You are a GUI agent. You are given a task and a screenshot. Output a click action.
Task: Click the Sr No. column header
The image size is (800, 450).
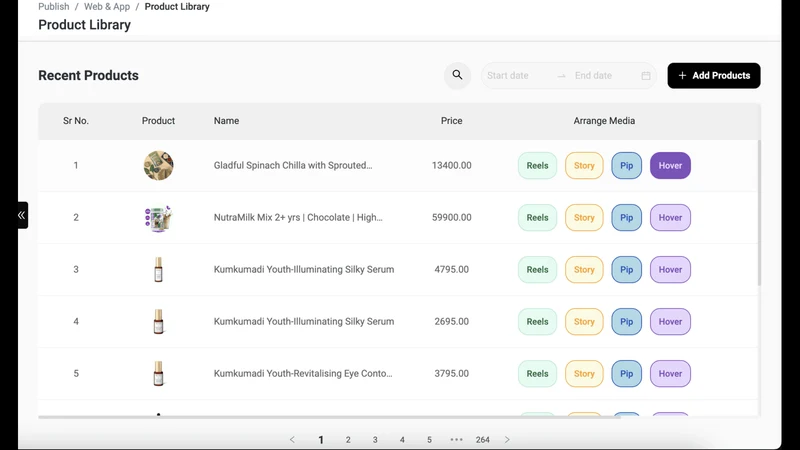tap(76, 121)
